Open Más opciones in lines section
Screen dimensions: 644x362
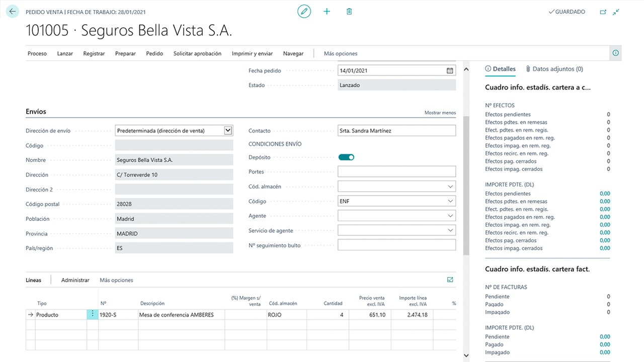click(x=117, y=280)
